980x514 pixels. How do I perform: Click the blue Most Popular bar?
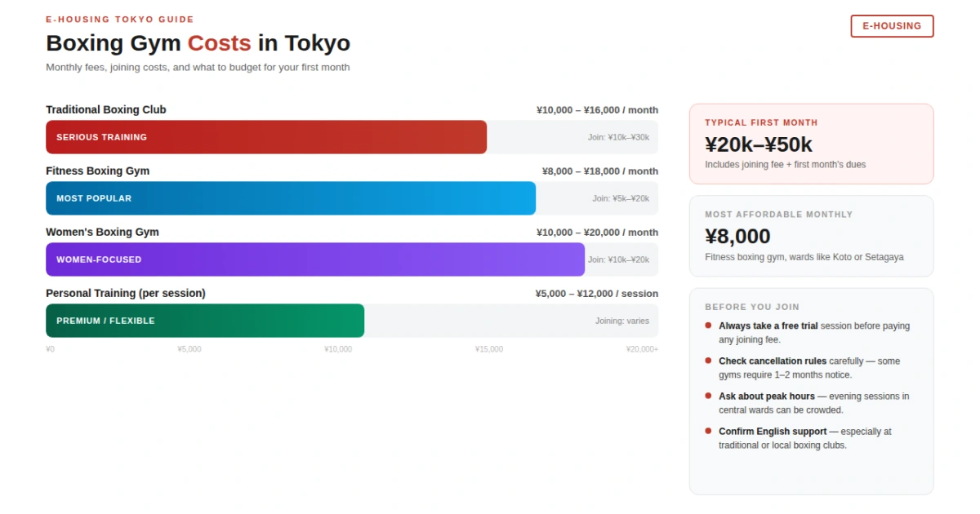tap(290, 198)
